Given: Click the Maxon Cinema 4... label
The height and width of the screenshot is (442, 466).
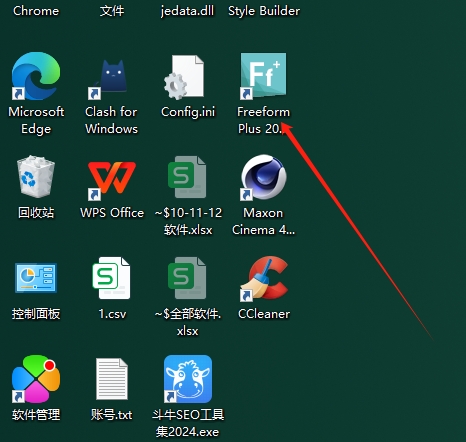Looking at the screenshot, I should point(263,221).
